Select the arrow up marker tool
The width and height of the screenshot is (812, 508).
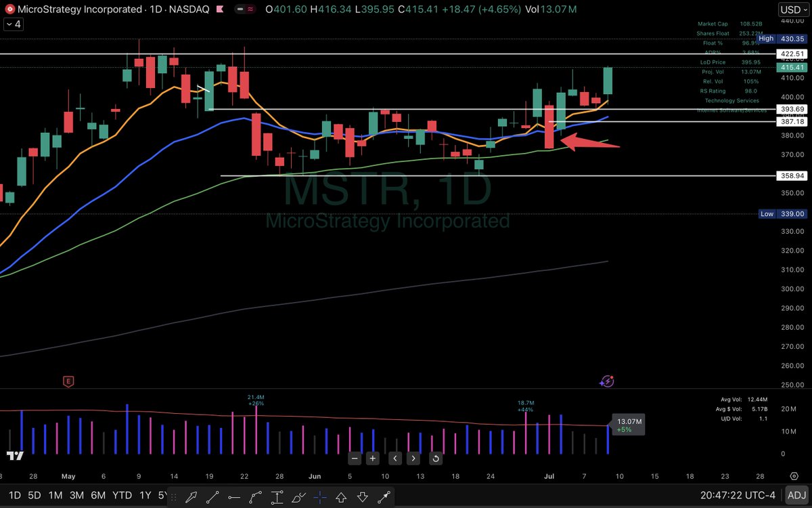click(342, 496)
